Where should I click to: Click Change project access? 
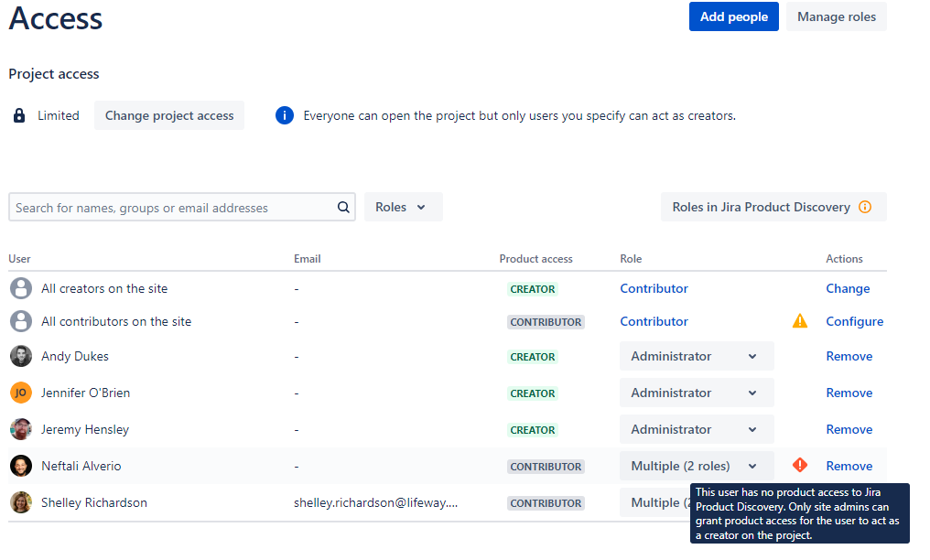point(168,114)
